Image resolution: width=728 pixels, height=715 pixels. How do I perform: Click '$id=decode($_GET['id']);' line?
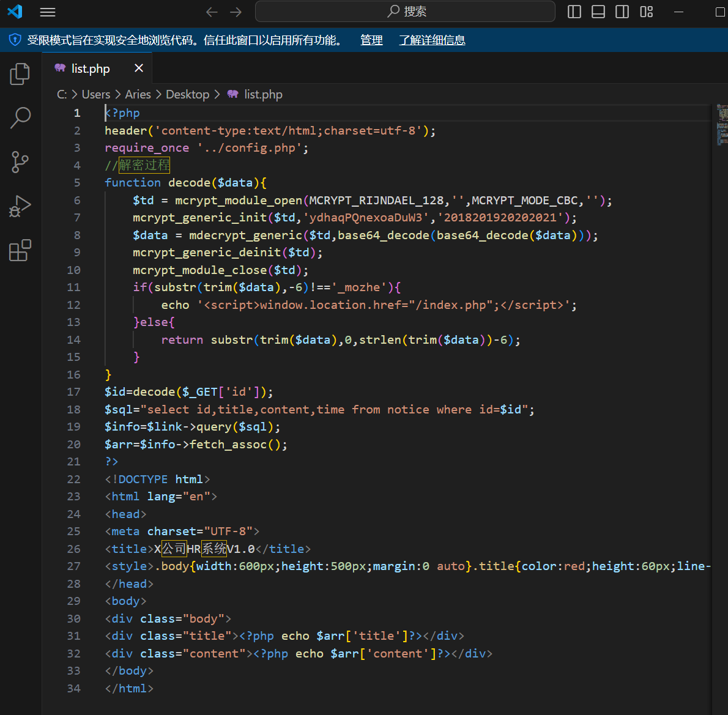tap(189, 392)
